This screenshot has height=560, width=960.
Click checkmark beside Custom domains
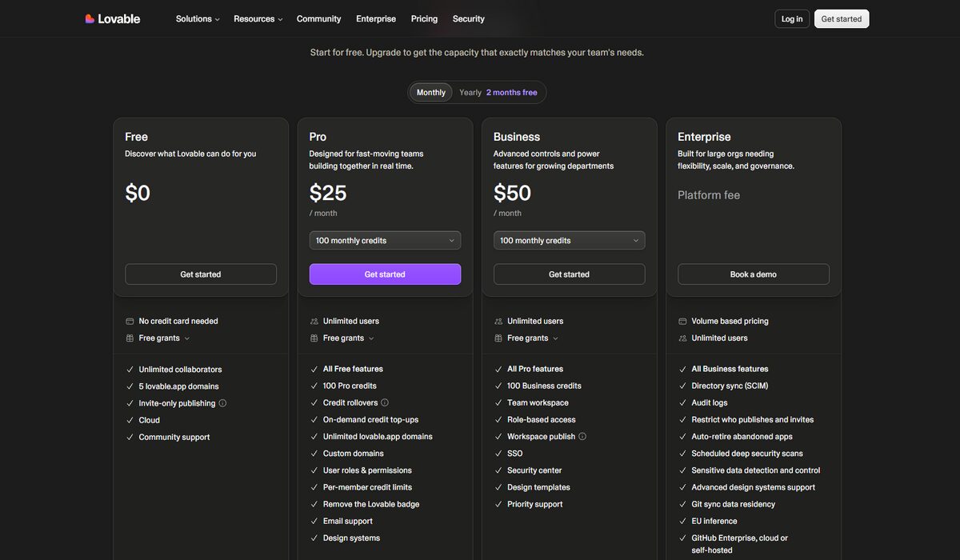tap(314, 454)
